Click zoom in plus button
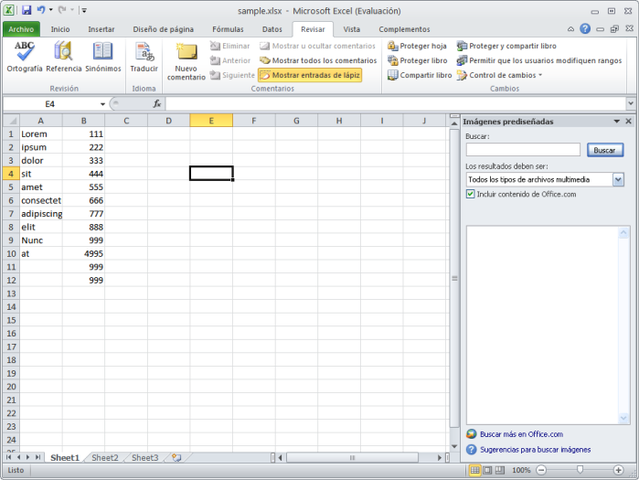Viewport: 639px width, 480px height. coord(618,470)
